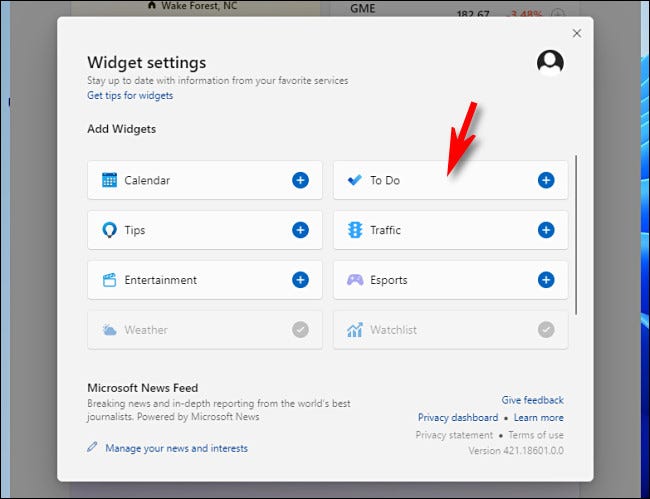This screenshot has height=499, width=650.
Task: Add the Calendar widget with plus button
Action: click(300, 180)
